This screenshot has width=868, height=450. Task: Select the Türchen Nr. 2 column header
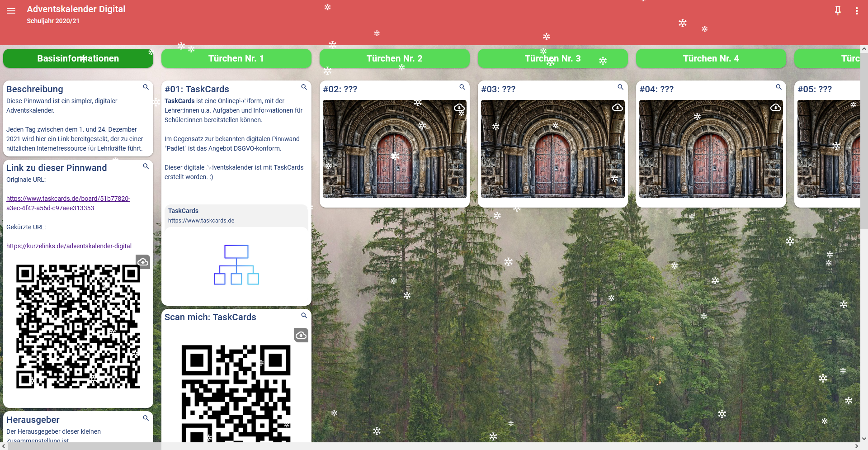pos(394,58)
